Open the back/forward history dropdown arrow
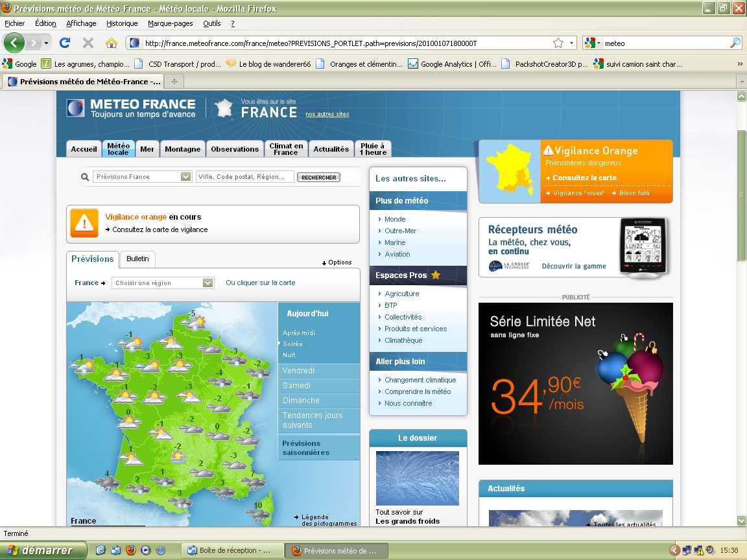 [46, 43]
